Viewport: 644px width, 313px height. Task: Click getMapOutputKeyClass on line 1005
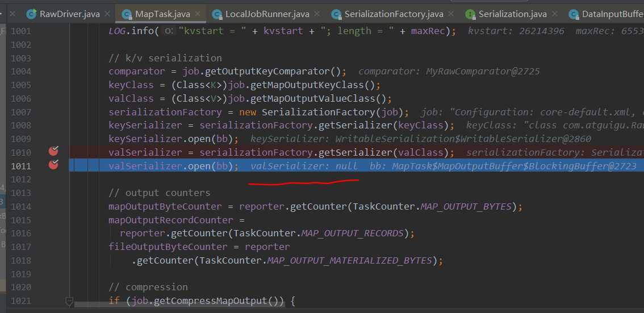307,85
